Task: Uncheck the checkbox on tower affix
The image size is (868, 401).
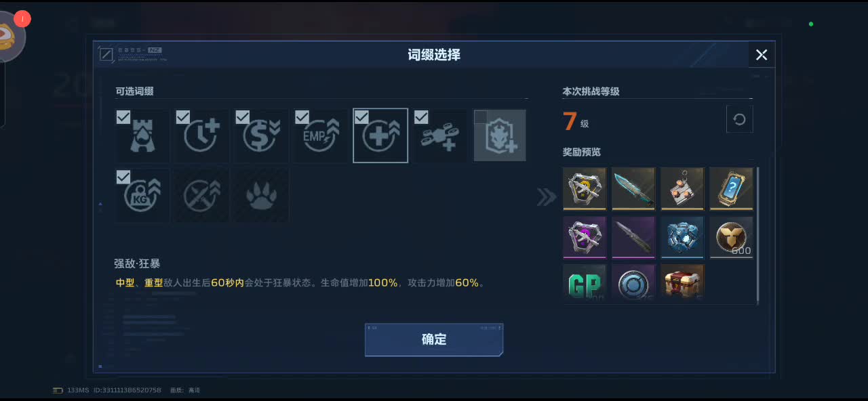Action: 123,117
